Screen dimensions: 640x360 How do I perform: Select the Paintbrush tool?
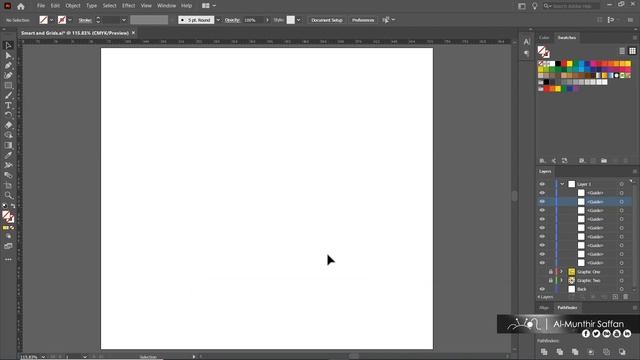(x=8, y=96)
